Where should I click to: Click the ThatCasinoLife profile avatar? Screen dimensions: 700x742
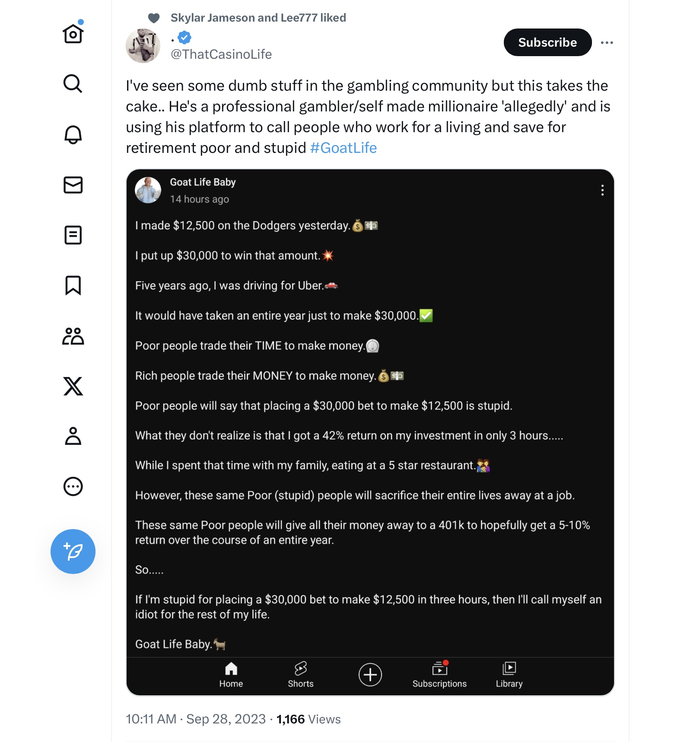click(x=143, y=46)
